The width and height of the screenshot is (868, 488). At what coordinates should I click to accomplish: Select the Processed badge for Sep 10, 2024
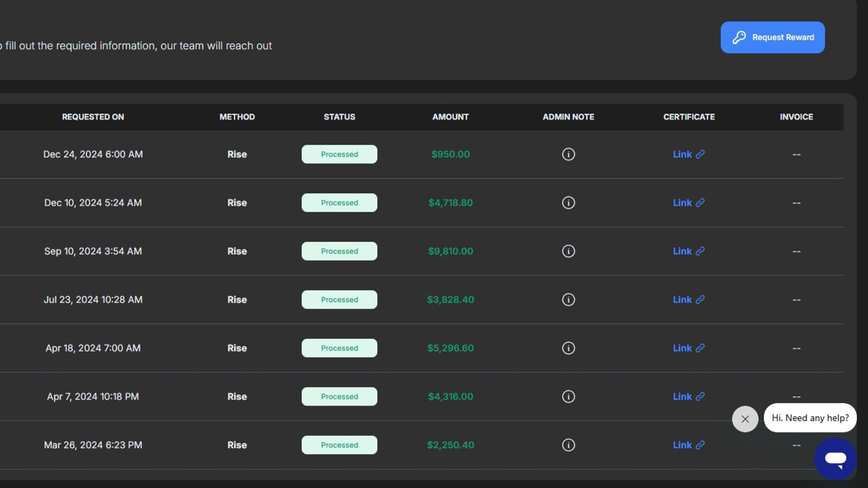339,251
